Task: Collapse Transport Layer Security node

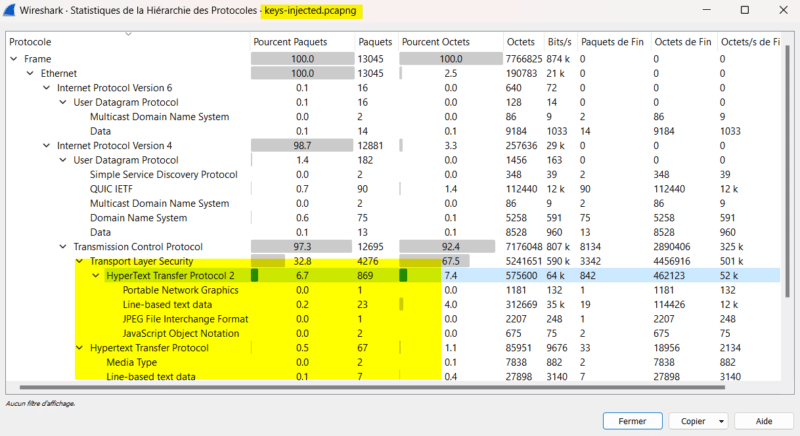Action: (79, 261)
